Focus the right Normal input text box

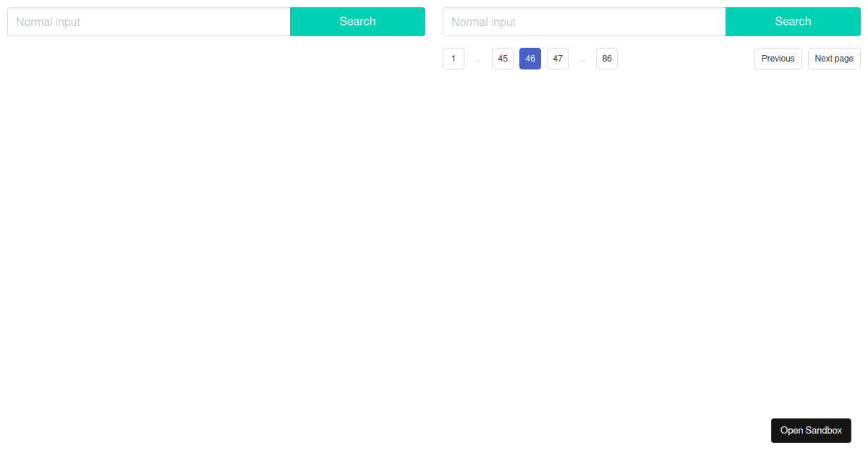point(584,22)
